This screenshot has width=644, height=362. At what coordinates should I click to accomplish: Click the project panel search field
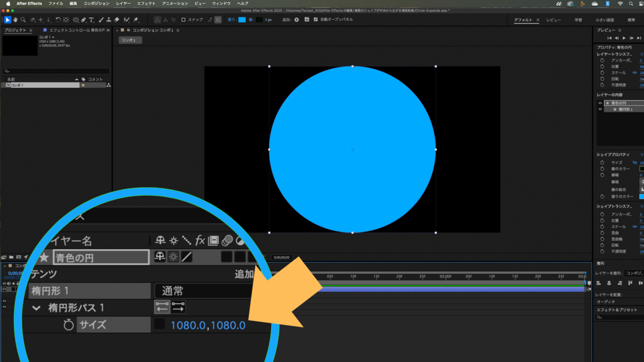point(56,71)
